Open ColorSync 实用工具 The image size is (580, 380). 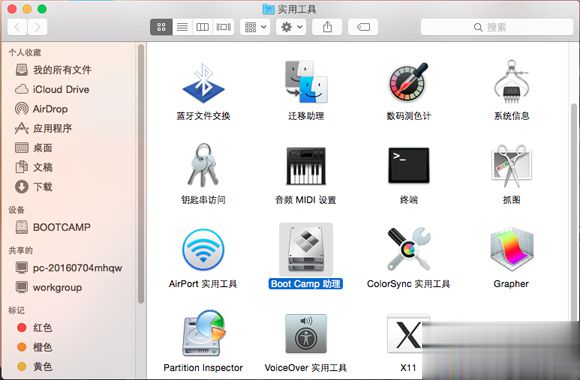click(408, 249)
